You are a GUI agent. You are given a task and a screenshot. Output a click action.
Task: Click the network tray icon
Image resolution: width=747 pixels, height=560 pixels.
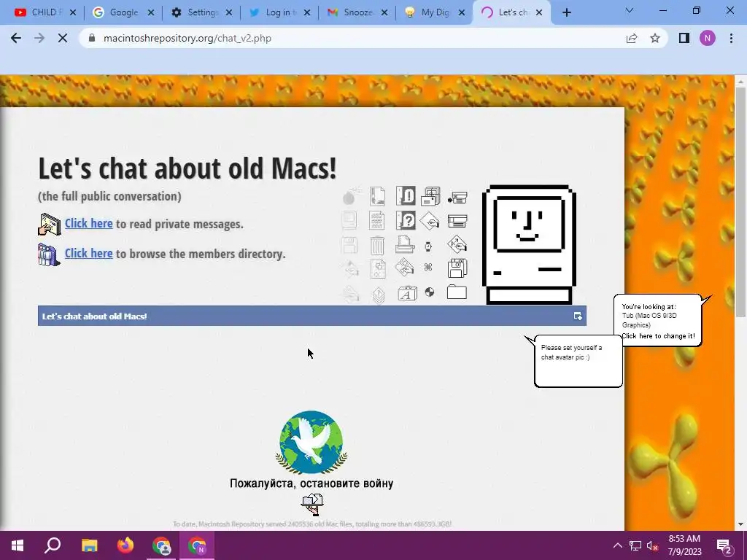[x=635, y=545]
